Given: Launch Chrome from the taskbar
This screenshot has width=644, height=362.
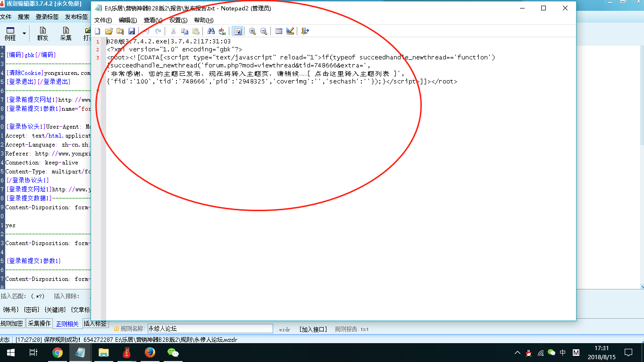Looking at the screenshot, I should [58, 352].
